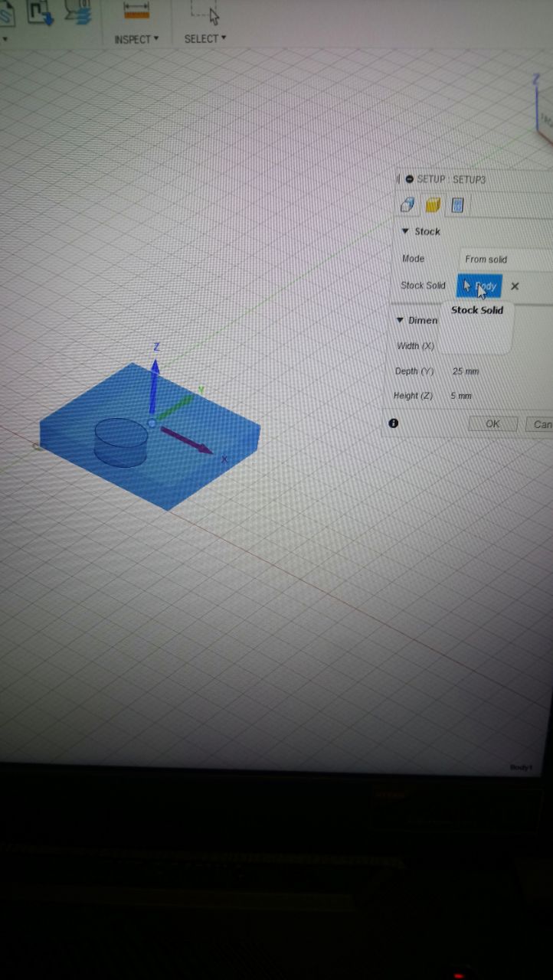Open the Inspect measure tool icon

coord(136,10)
